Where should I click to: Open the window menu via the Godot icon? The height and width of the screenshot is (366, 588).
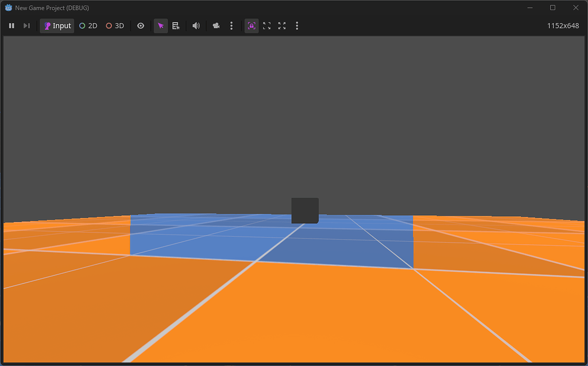[7, 7]
